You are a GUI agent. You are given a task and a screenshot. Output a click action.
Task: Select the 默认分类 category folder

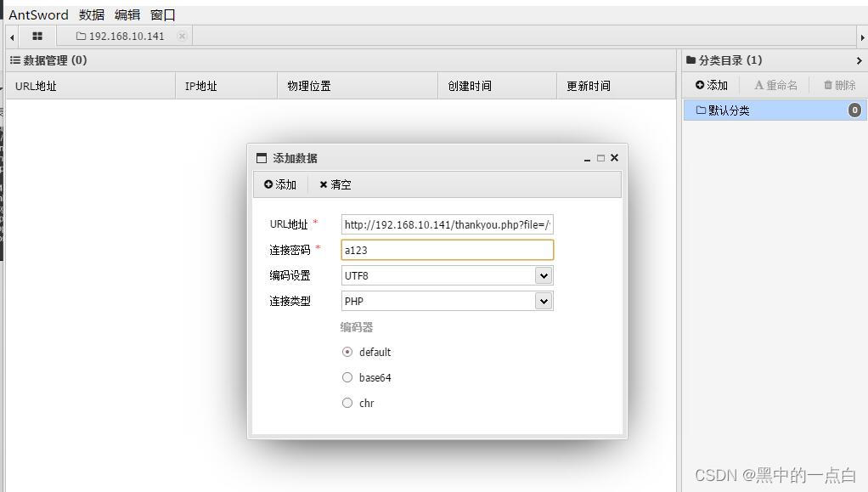click(775, 110)
